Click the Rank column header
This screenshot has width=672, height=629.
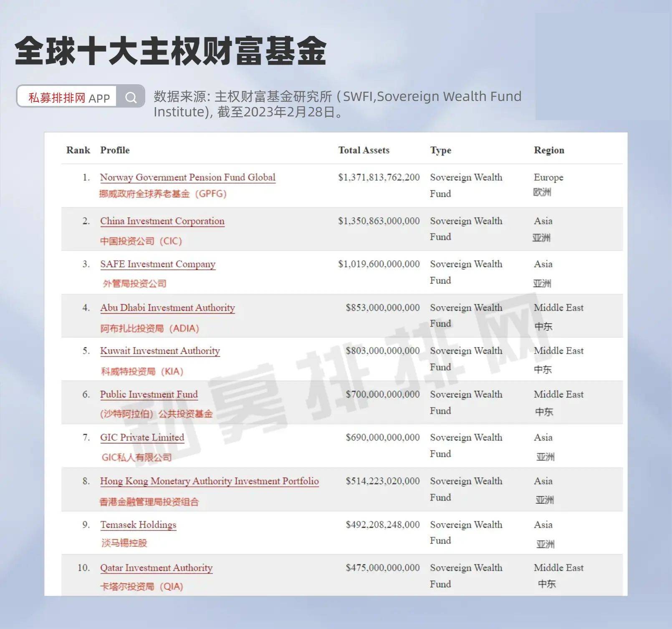click(78, 150)
